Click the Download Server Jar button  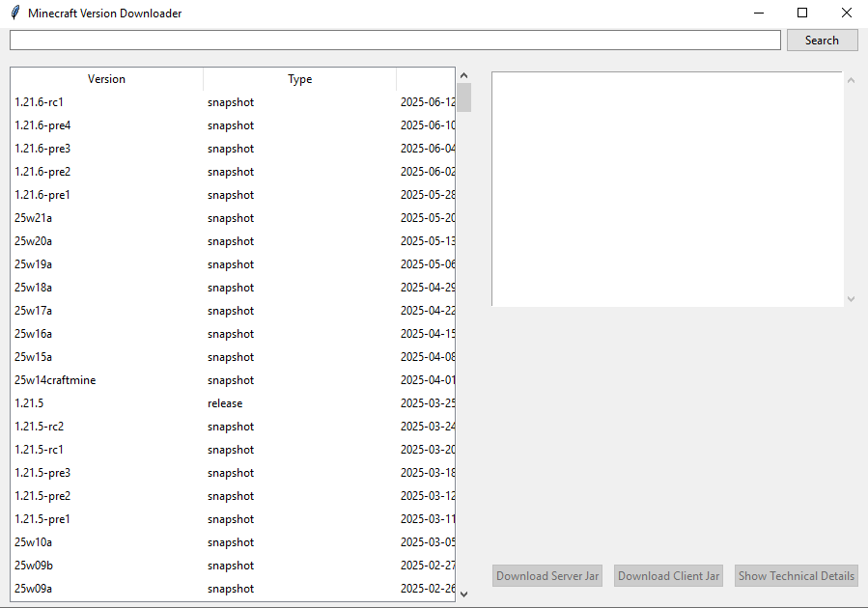point(546,576)
